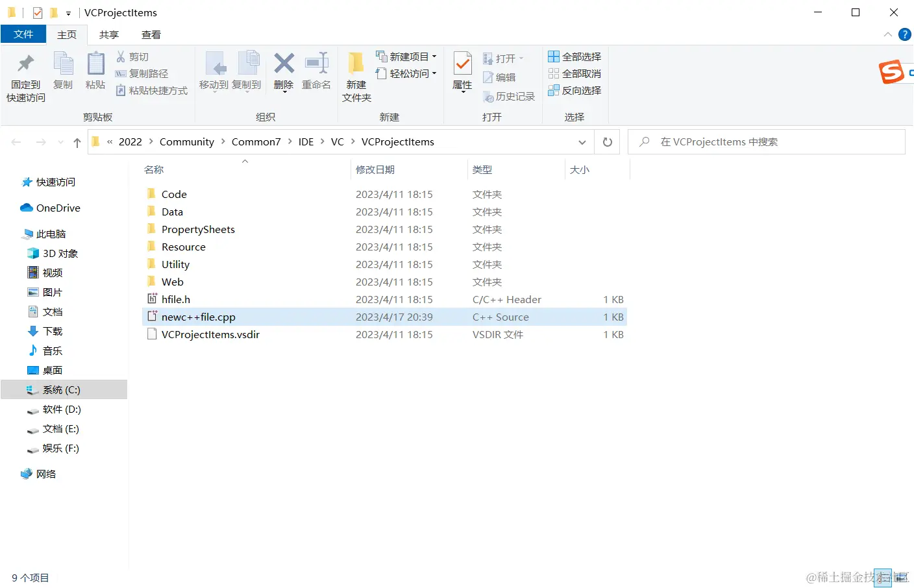Rename the selected file with 重命名
This screenshot has height=588, width=914.
point(316,71)
